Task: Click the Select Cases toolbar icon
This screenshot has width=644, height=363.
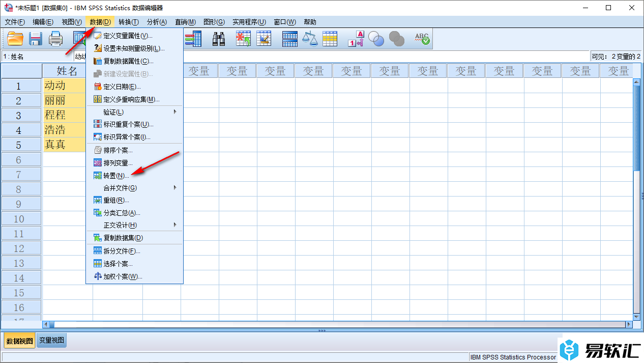Action: click(330, 39)
